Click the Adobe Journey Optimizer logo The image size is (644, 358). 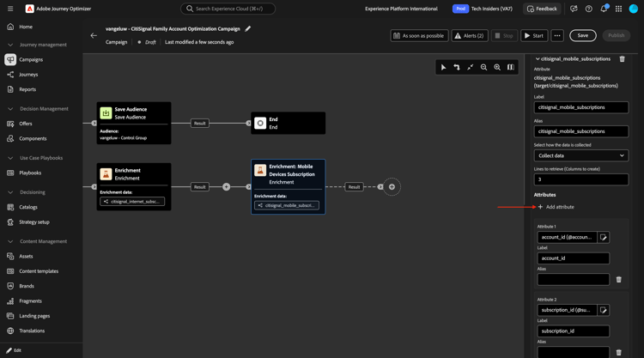coord(29,9)
